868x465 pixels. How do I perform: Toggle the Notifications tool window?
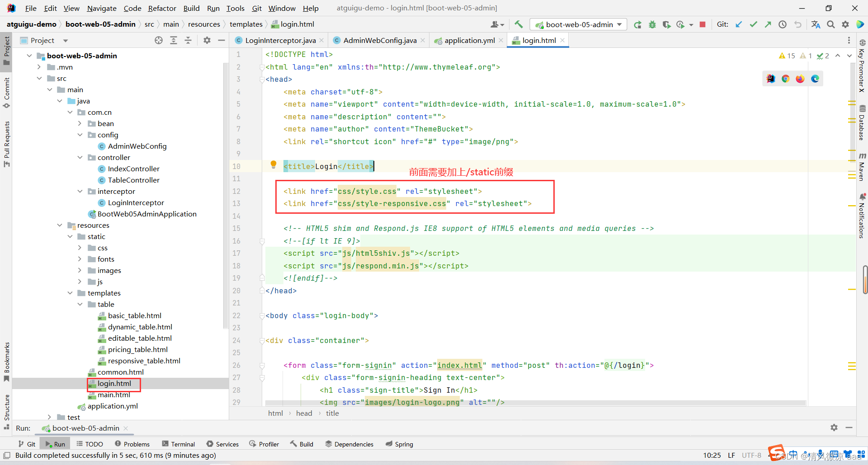click(862, 216)
